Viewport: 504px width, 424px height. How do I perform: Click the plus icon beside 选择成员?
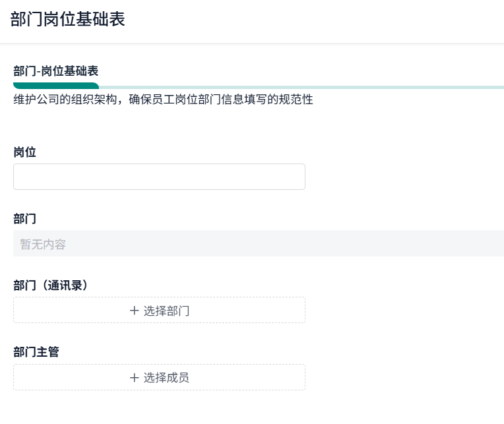pos(135,378)
